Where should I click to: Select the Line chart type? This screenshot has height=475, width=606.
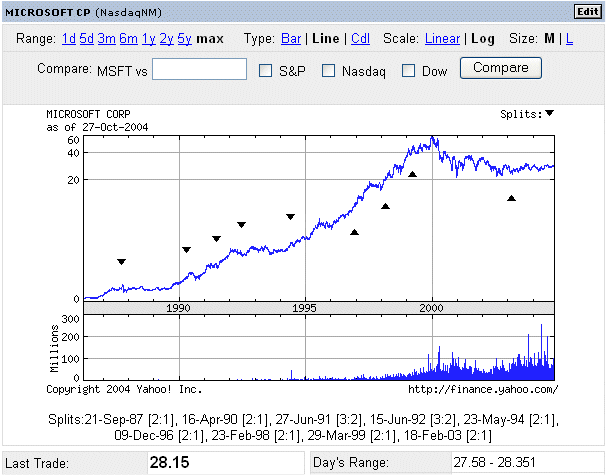click(x=325, y=39)
